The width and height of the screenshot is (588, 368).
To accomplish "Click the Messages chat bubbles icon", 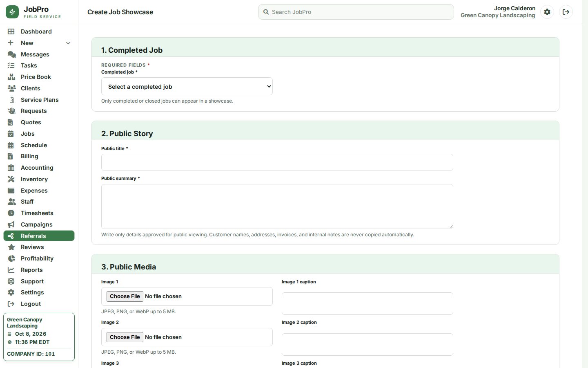I will [11, 54].
